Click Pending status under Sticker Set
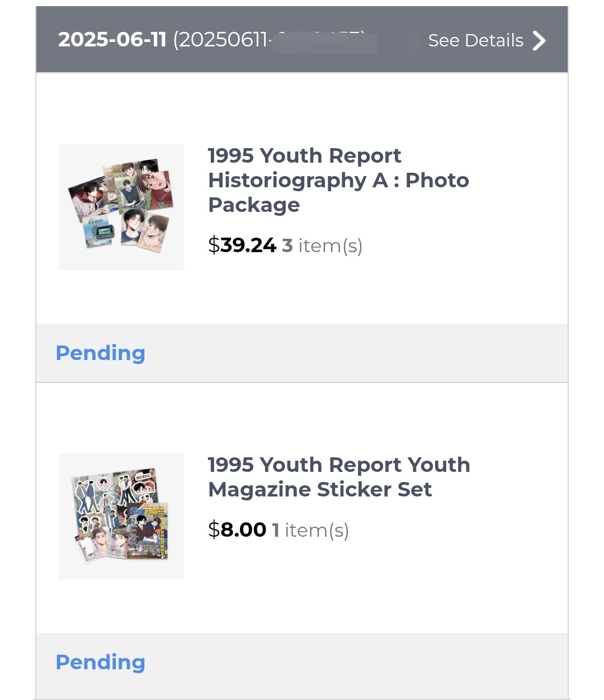 (101, 662)
